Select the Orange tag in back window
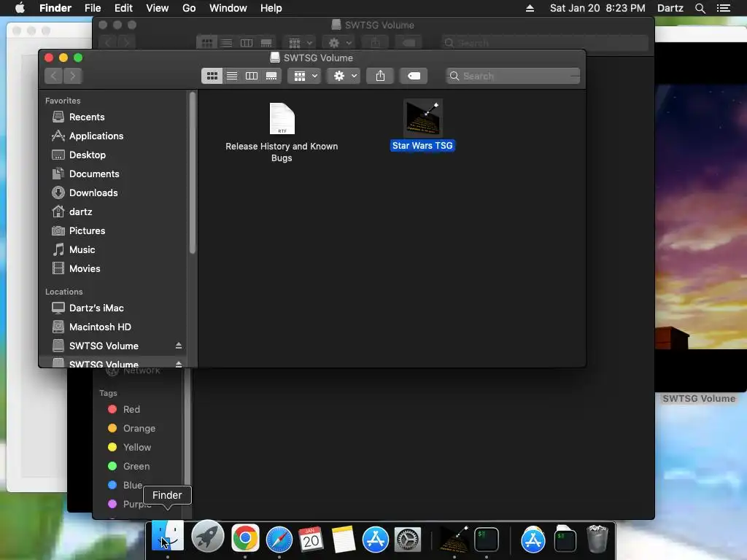 tap(139, 429)
